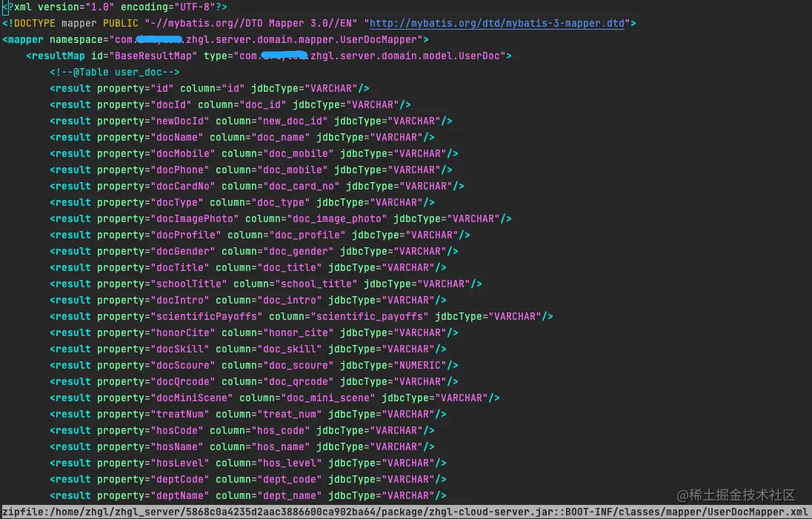The width and height of the screenshot is (812, 519).
Task: Click the result line with property "hosLevel"
Action: click(x=248, y=463)
